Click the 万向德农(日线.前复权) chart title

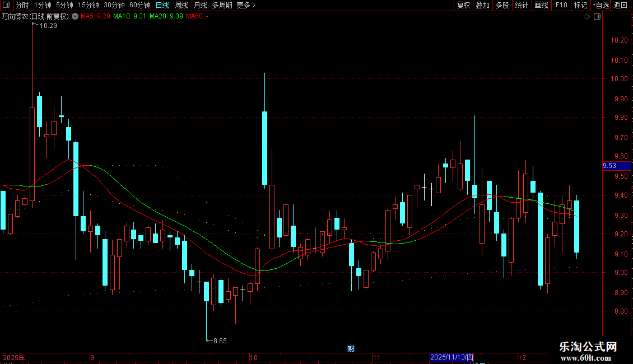pyautogui.click(x=35, y=17)
